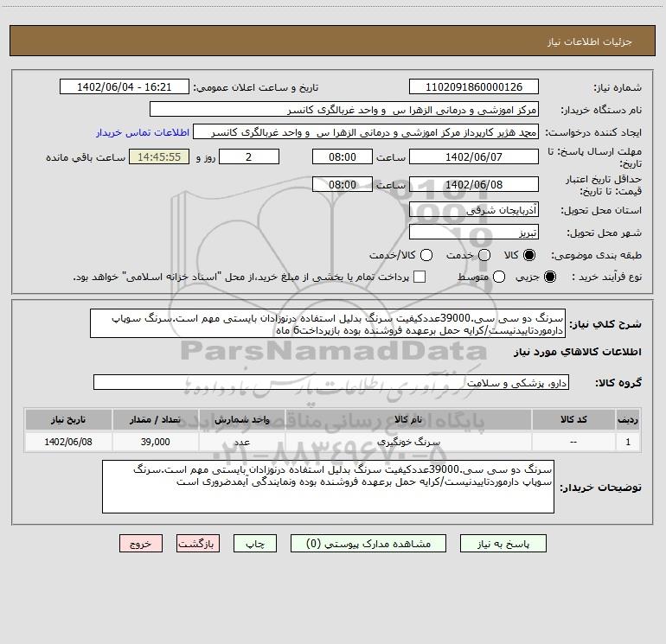Image resolution: width=666 pixels, height=644 pixels.
Task: Tick the اسناد خزانه اسلامی payment checkbox
Action: (419, 277)
